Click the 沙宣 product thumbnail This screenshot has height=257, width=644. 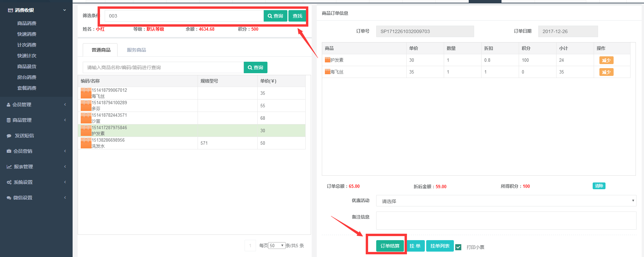pos(86,118)
